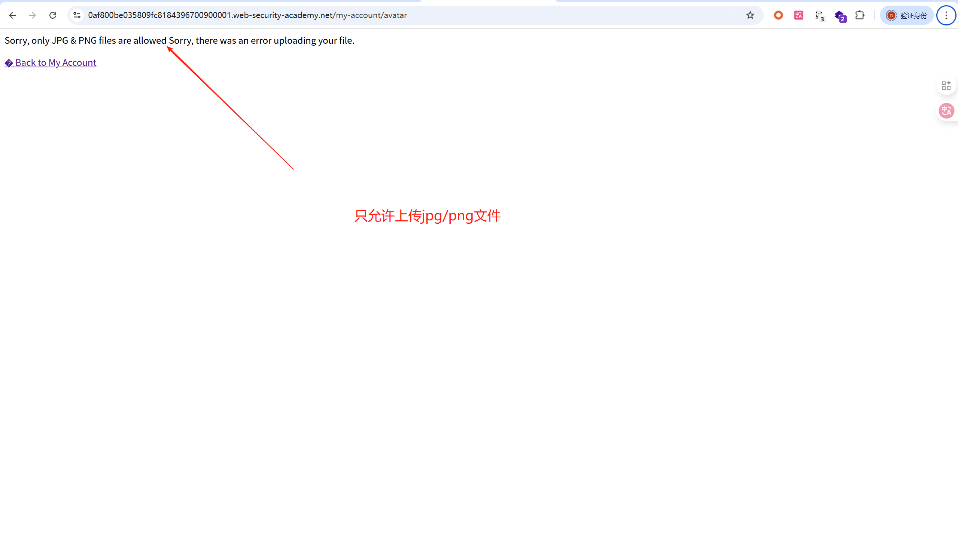The image size is (958, 560).
Task: Click the floating pink translate bubble
Action: click(x=946, y=111)
